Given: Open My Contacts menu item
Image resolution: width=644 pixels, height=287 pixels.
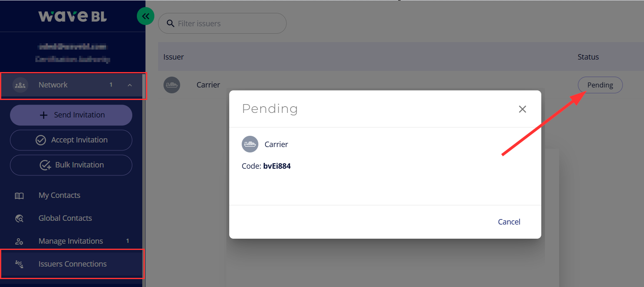Looking at the screenshot, I should click(x=59, y=195).
